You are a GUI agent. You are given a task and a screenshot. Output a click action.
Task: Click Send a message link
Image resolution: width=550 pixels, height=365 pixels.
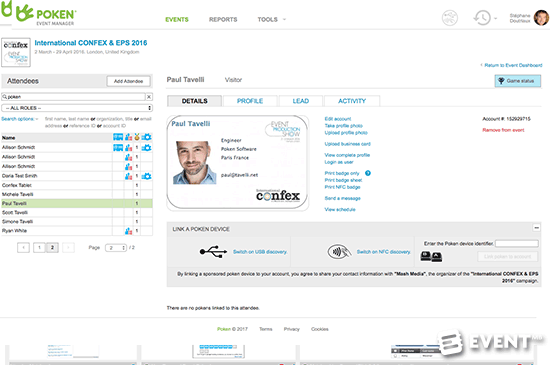(342, 198)
